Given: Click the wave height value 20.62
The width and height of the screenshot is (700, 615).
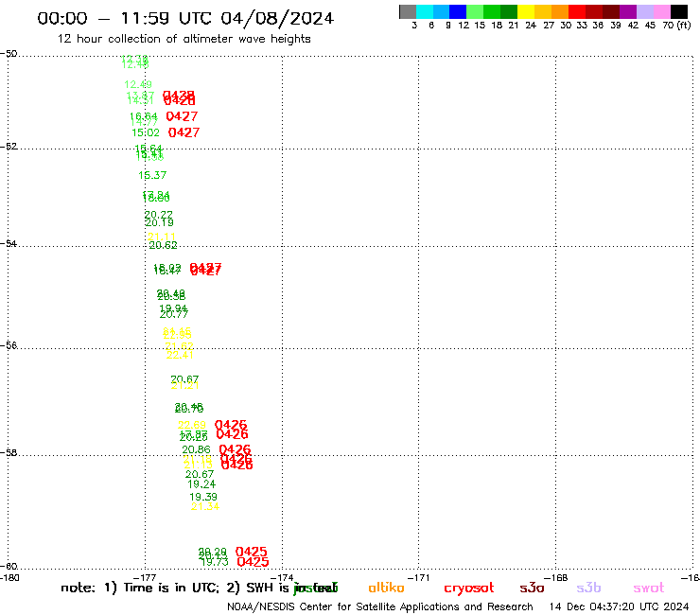Looking at the screenshot, I should click(163, 245).
